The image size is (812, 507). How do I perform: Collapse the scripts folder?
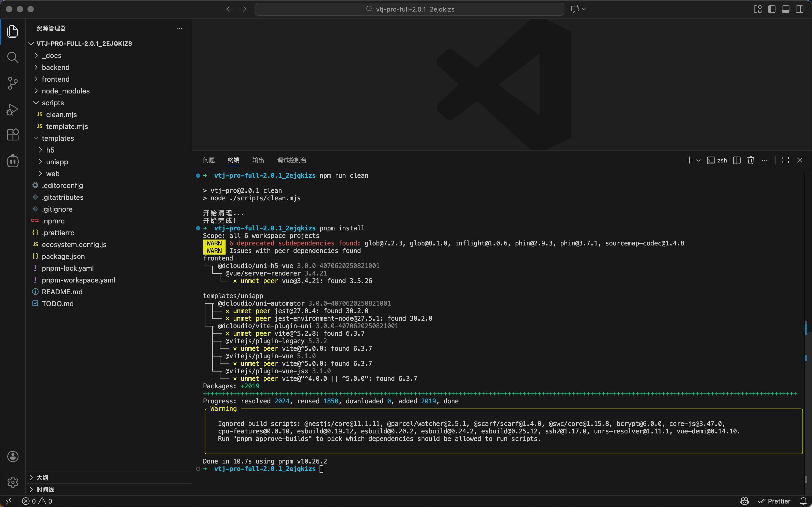click(53, 103)
